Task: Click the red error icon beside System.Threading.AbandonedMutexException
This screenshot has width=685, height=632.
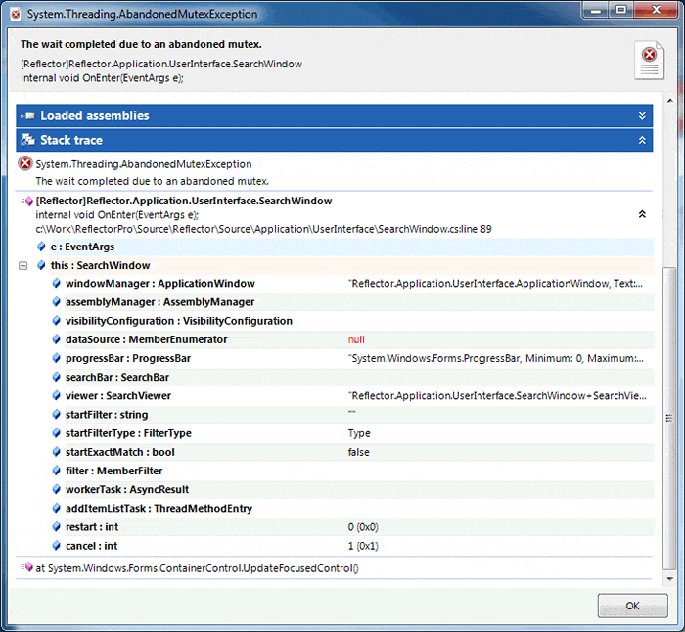Action: [25, 164]
